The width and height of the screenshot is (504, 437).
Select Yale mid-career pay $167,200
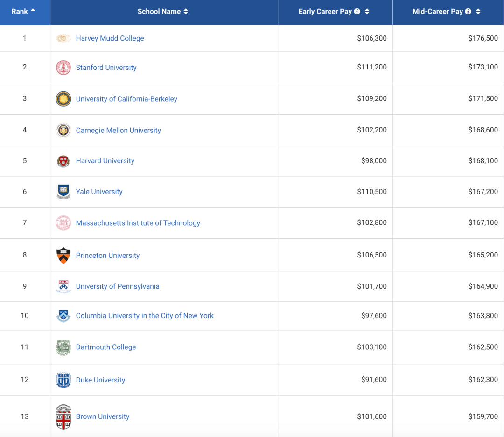tap(483, 192)
